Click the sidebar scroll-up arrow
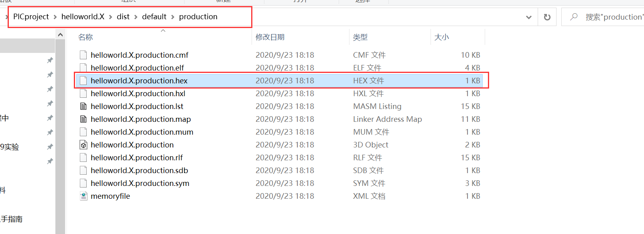Image resolution: width=644 pixels, height=234 pixels. click(60, 35)
